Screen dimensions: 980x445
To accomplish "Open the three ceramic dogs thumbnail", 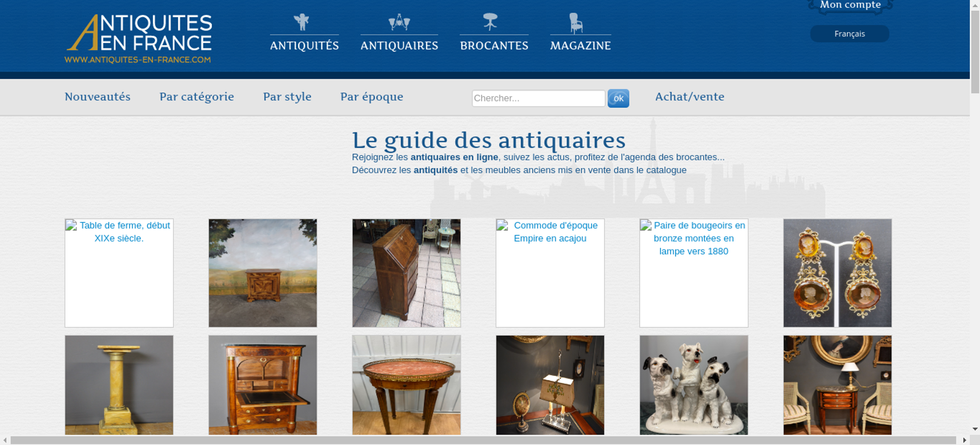I will pyautogui.click(x=693, y=385).
